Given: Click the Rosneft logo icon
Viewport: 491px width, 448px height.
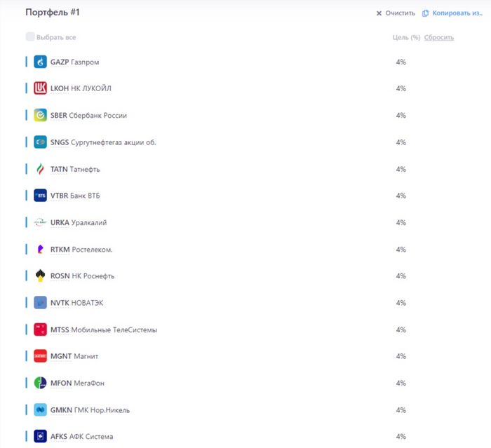Looking at the screenshot, I should click(x=40, y=276).
